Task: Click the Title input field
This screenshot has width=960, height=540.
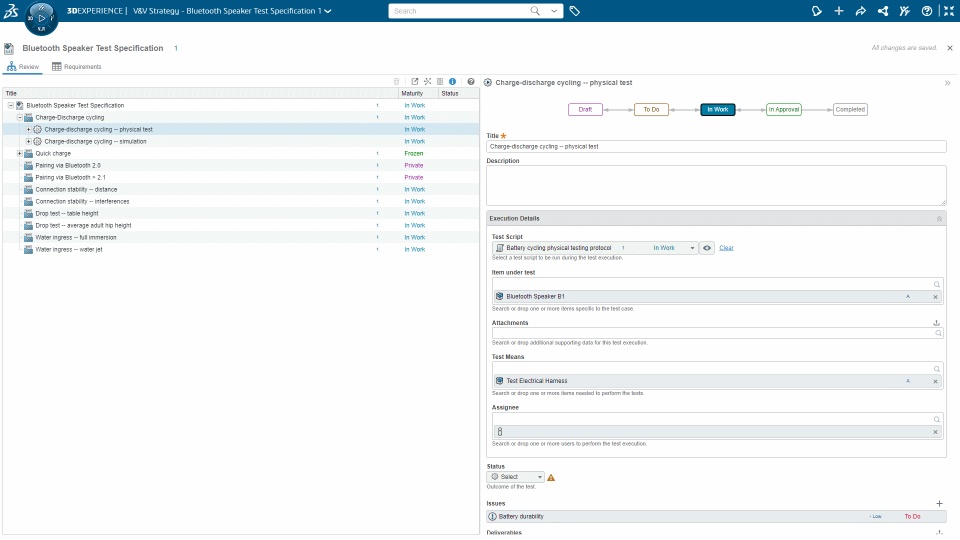Action: point(716,147)
